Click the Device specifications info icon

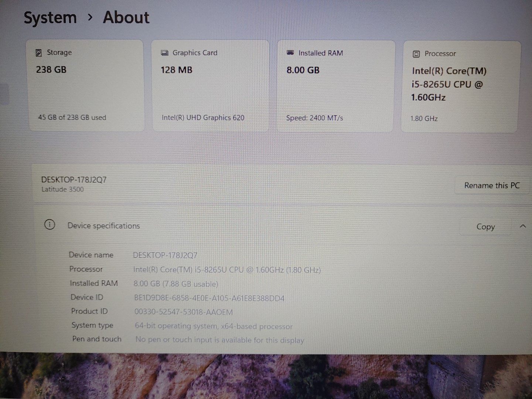tap(50, 225)
